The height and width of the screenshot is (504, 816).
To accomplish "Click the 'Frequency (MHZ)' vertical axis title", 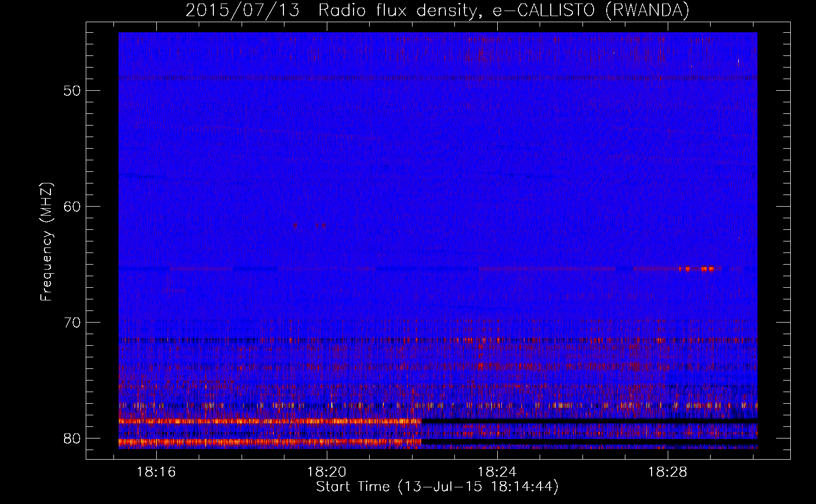I will click(46, 242).
